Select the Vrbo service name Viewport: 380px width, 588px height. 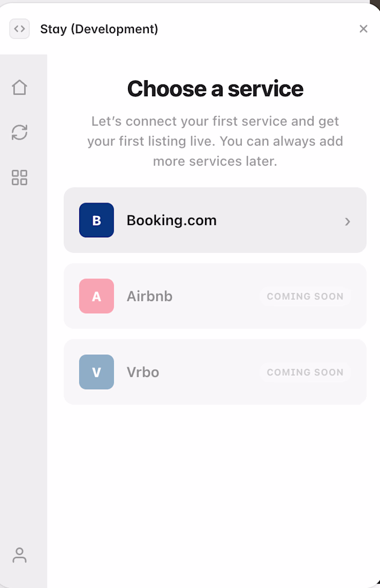[x=143, y=373]
